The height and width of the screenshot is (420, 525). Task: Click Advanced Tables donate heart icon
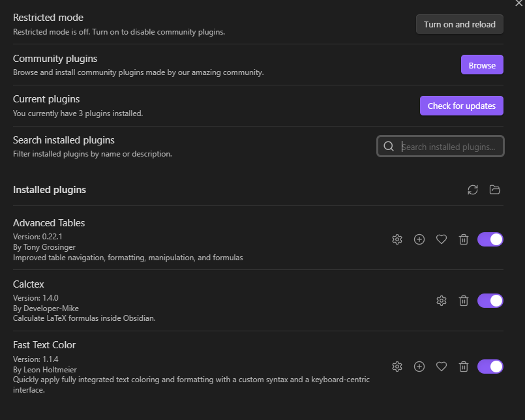[x=442, y=239]
